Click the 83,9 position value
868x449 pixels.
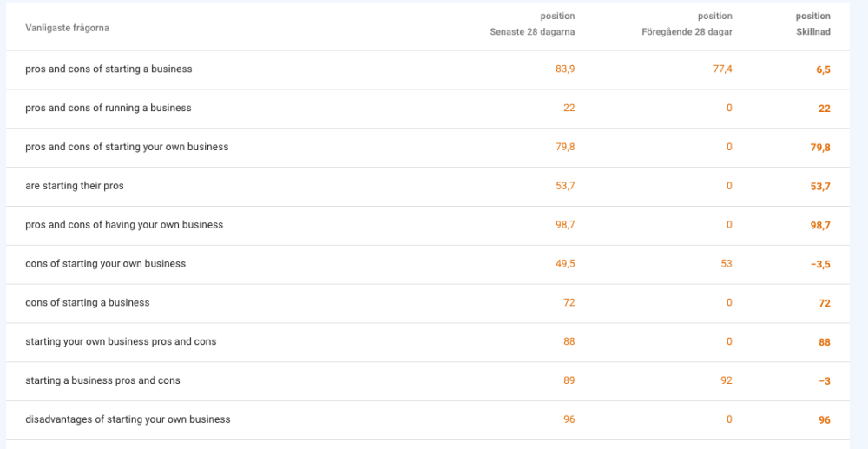click(565, 69)
